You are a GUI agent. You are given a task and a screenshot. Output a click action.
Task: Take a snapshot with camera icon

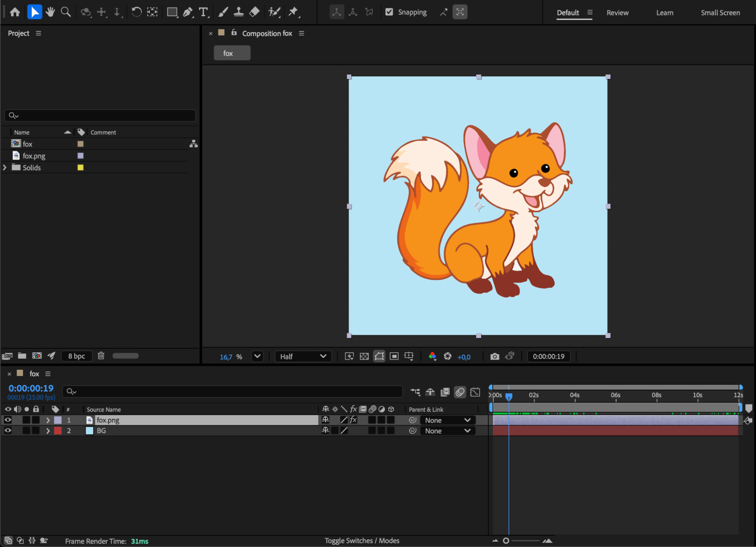494,356
